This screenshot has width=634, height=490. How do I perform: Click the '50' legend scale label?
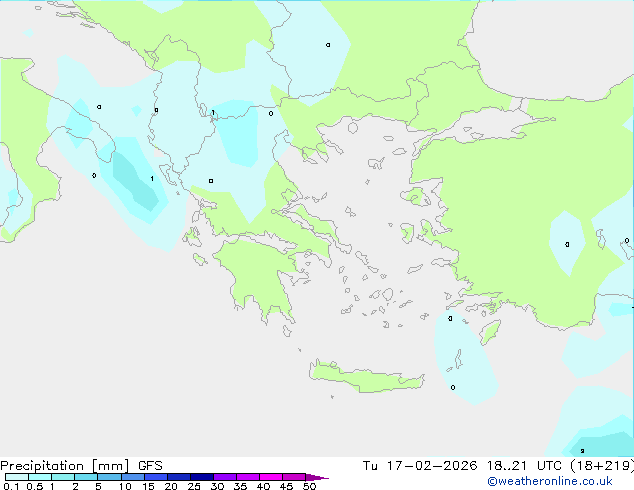(x=309, y=486)
